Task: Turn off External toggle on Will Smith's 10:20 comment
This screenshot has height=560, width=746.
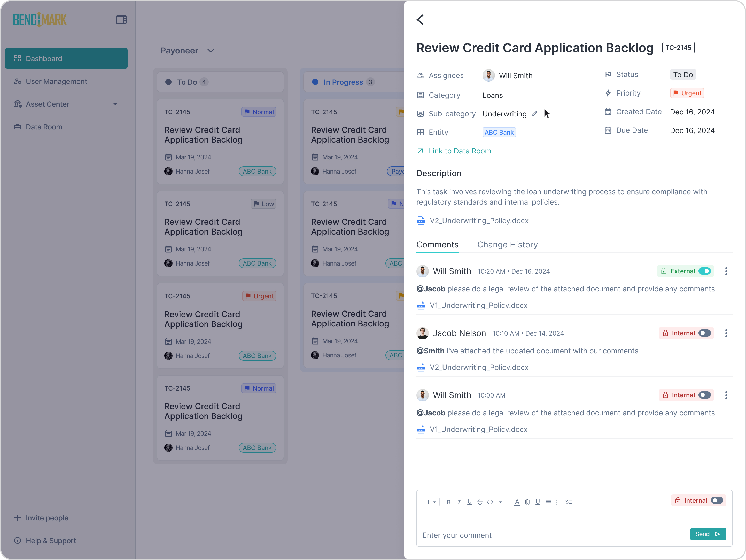Action: tap(704, 271)
